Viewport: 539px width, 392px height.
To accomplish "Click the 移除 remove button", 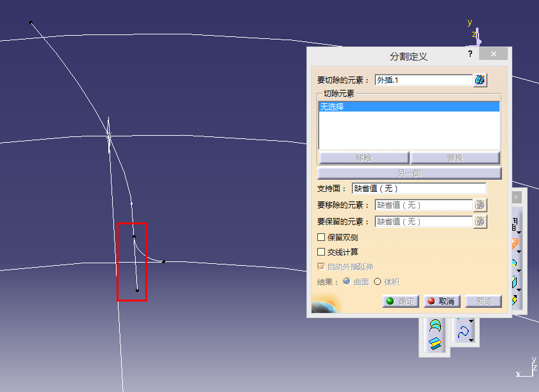I will [364, 158].
